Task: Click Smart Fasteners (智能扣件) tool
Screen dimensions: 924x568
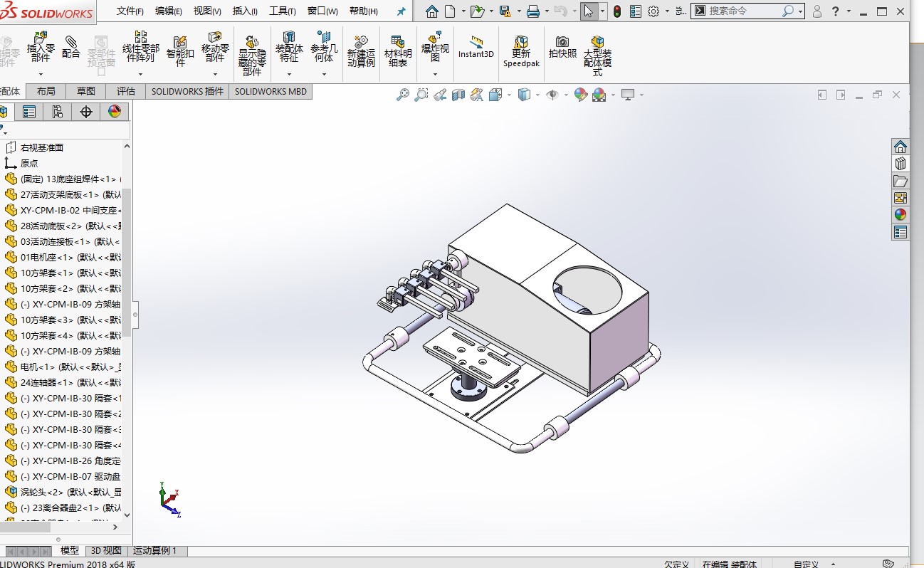Action: tap(180, 51)
